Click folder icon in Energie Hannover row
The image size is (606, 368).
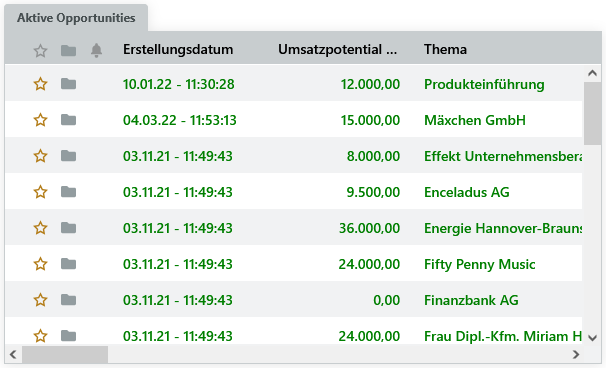tap(68, 228)
